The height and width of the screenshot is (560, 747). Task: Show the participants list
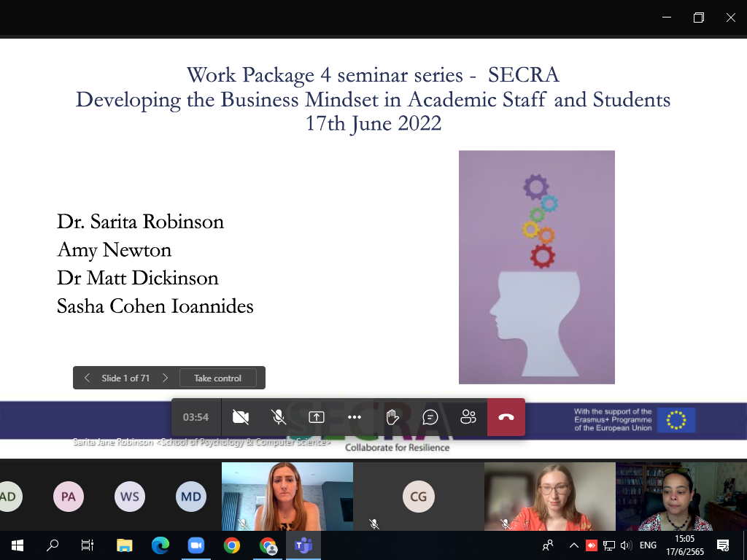468,417
